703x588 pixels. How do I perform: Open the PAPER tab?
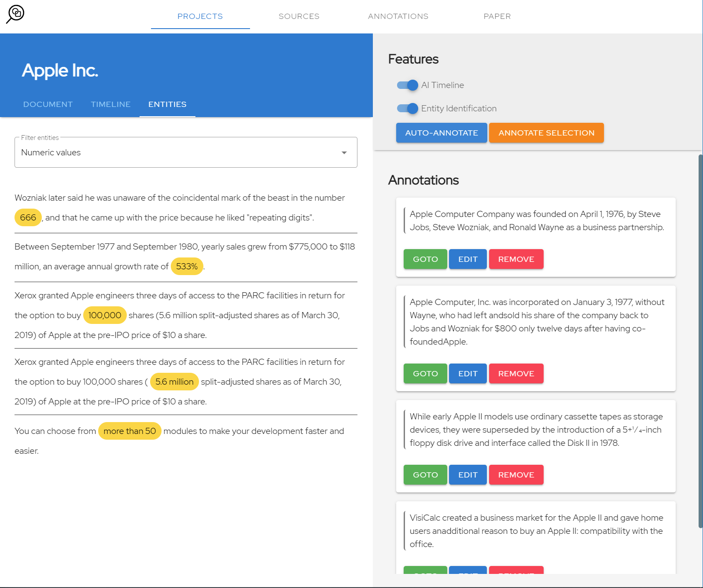(497, 16)
